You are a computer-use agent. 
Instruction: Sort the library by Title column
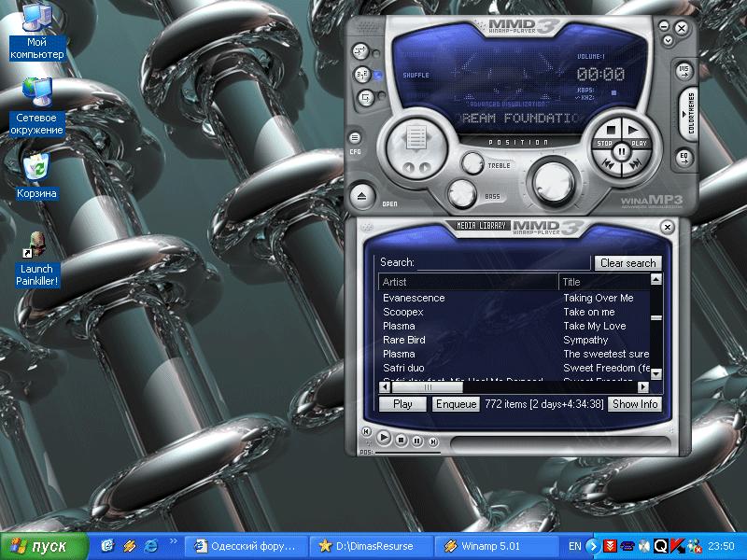coord(602,281)
